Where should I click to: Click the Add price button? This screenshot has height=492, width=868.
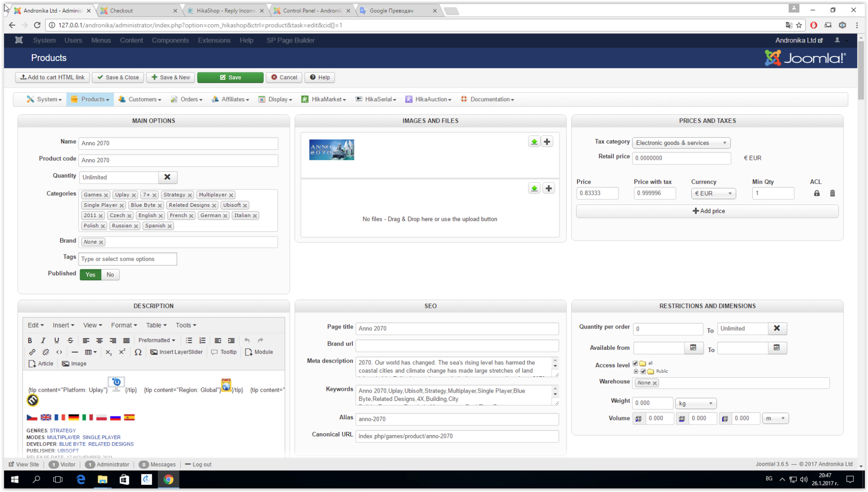[x=707, y=211]
